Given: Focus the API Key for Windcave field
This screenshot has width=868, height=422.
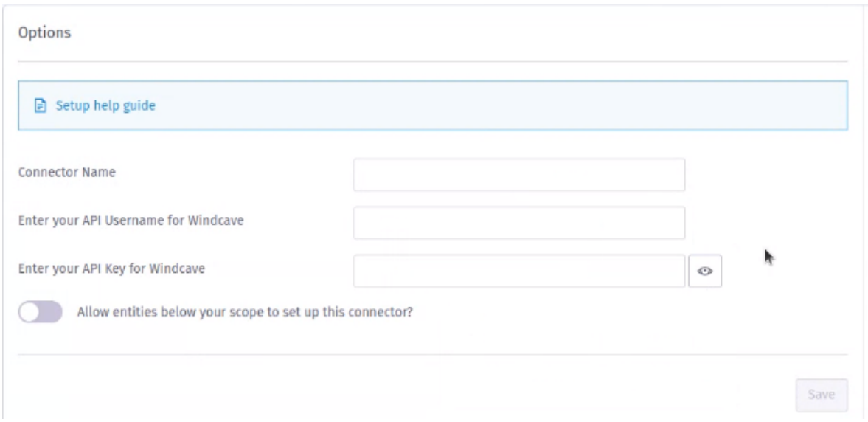Looking at the screenshot, I should [x=519, y=271].
